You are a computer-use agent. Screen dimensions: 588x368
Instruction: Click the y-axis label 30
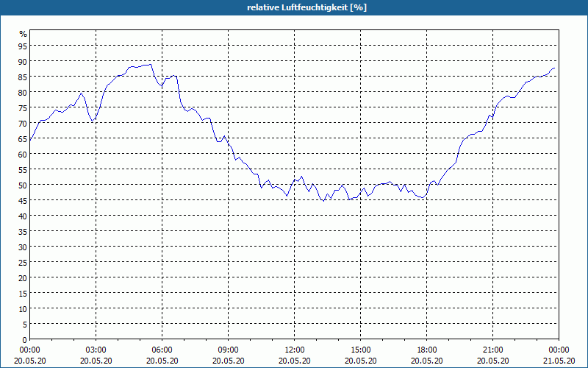tap(23, 247)
